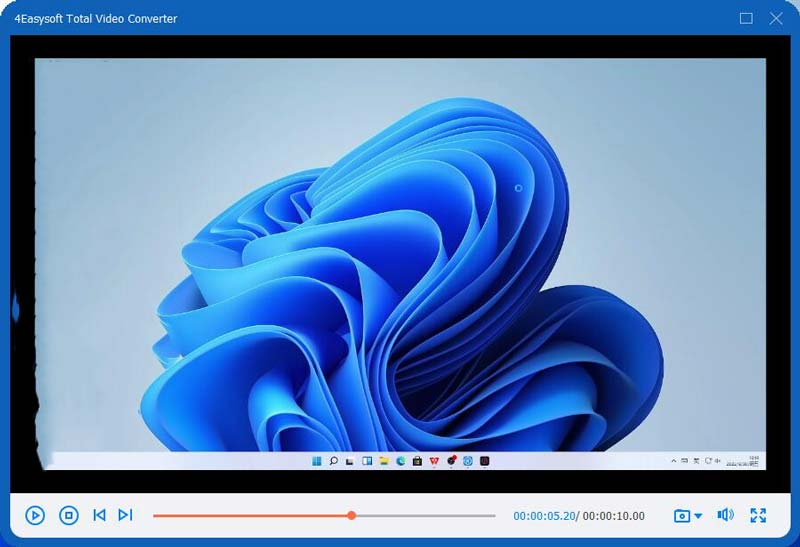The image size is (800, 547).
Task: Switch to full screen mode
Action: point(758,515)
